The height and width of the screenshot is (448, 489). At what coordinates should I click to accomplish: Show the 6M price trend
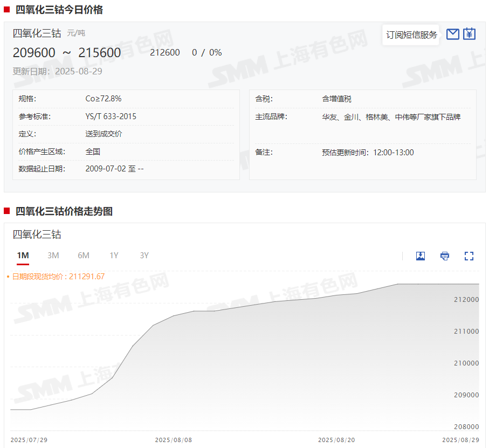[x=84, y=256]
